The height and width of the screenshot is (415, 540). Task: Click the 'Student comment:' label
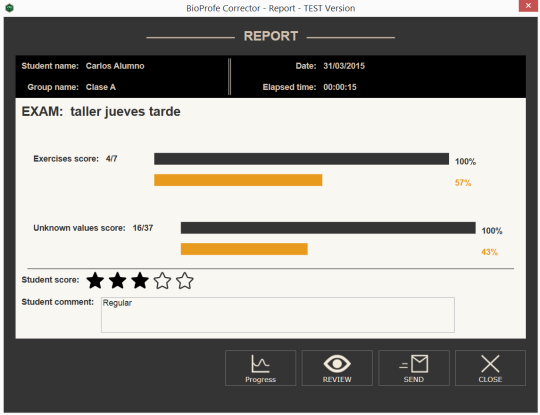(58, 302)
